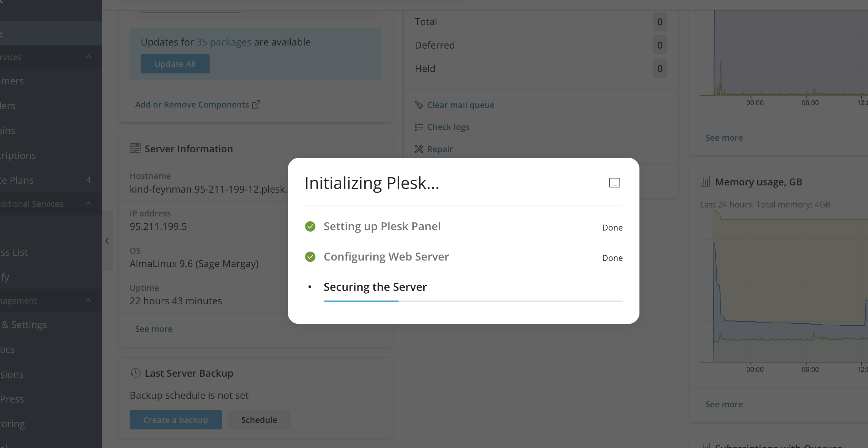Click the Server Information panel icon
868x448 pixels.
coord(135,149)
